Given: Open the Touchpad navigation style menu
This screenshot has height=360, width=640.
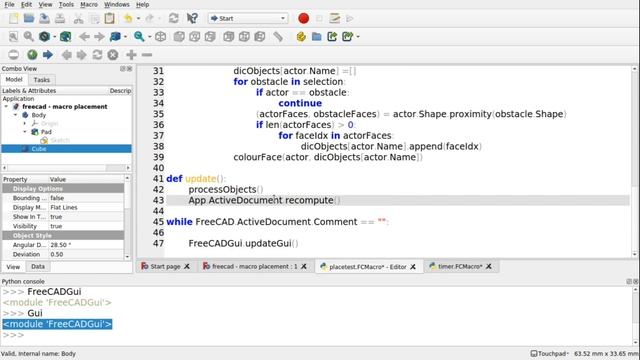Looking at the screenshot, I should pos(549,353).
